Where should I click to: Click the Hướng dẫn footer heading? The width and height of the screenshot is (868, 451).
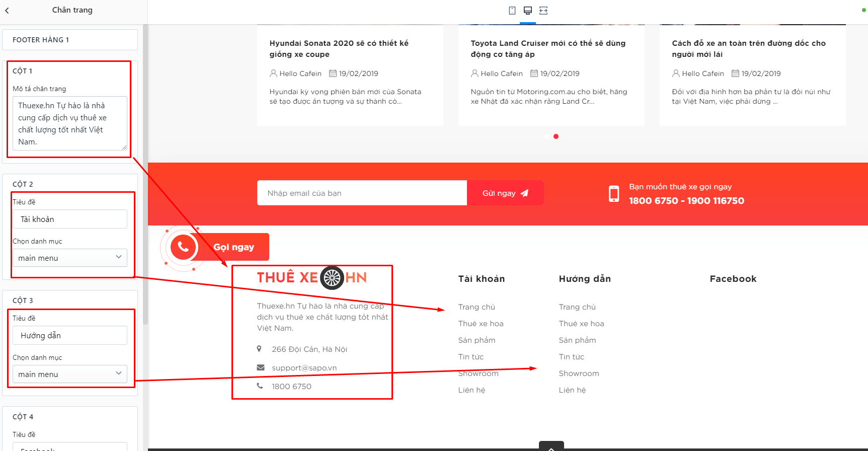[x=585, y=279]
